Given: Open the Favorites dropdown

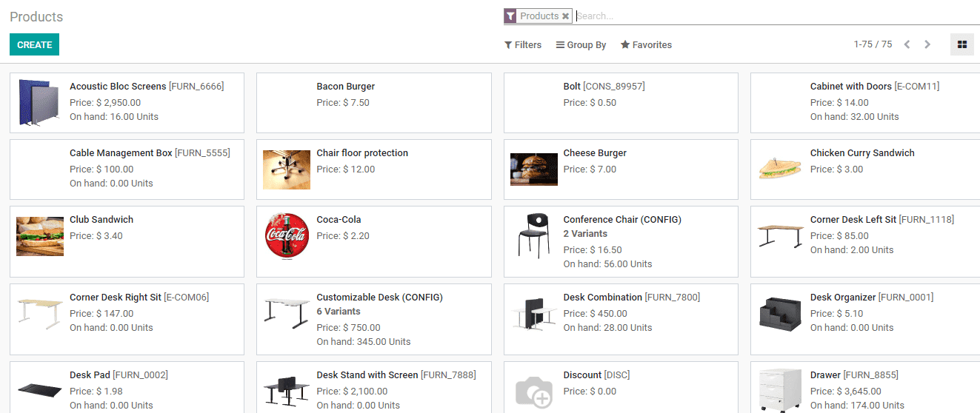Looking at the screenshot, I should (646, 44).
